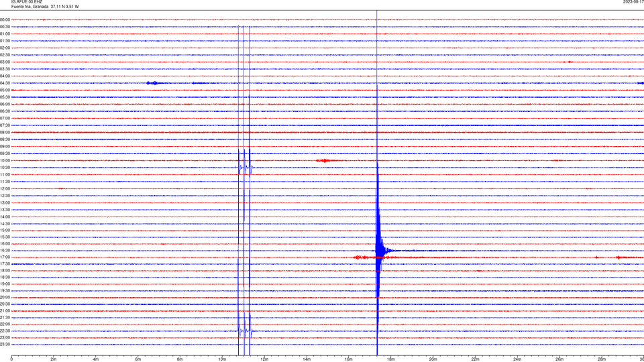Select the 23:30 time label
Viewport: 644px width, 362px height.
5,345
